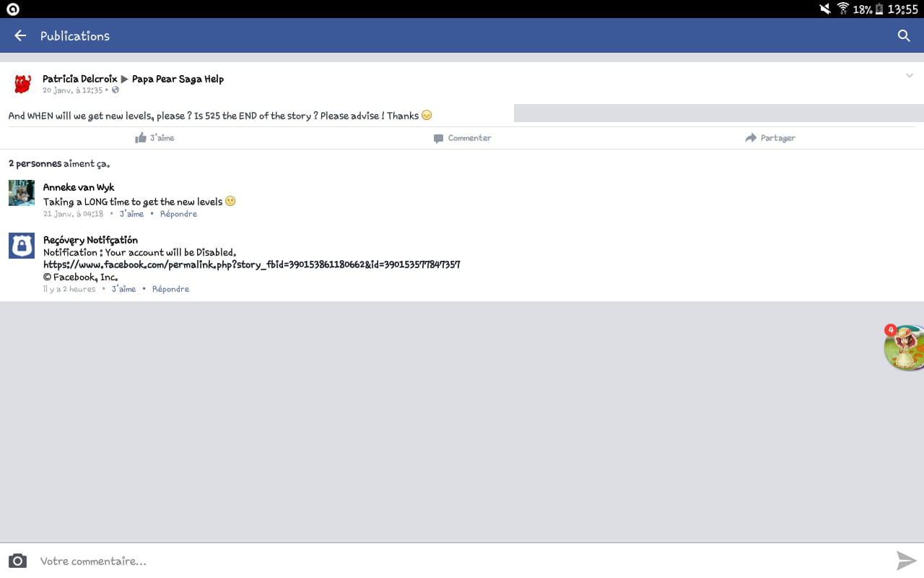
Task: Tap the Publications header title
Action: 75,35
